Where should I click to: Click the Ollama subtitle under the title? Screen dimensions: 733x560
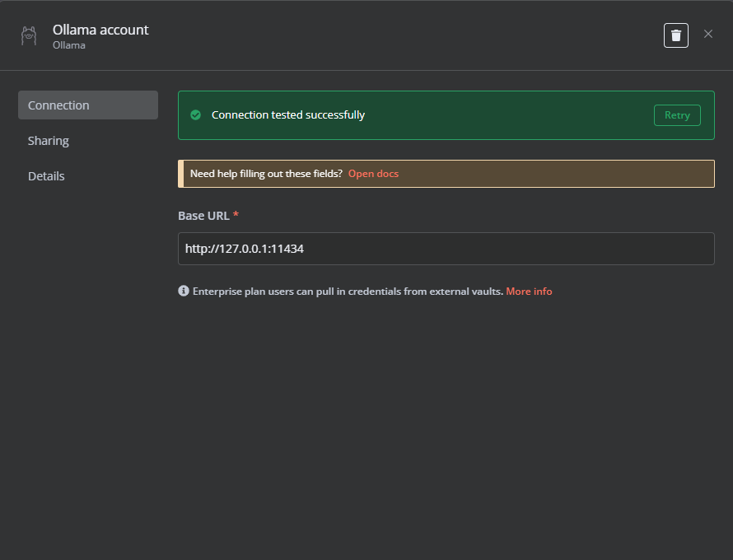68,45
